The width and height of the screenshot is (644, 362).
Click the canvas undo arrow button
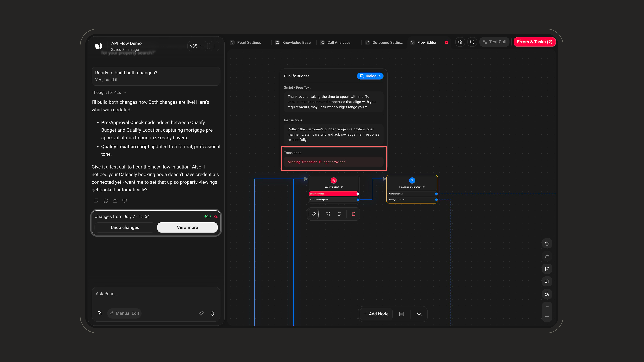547,244
